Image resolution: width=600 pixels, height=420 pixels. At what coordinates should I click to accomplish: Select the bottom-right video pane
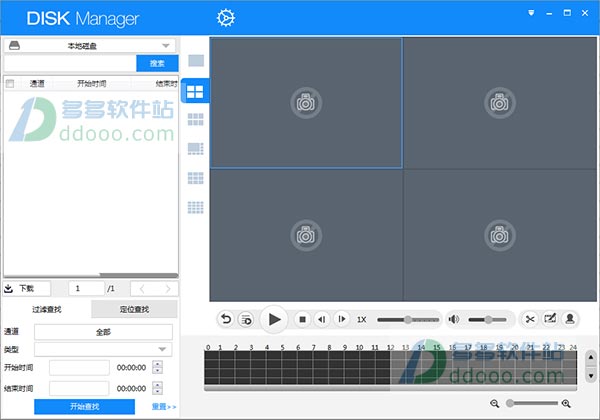pos(500,235)
